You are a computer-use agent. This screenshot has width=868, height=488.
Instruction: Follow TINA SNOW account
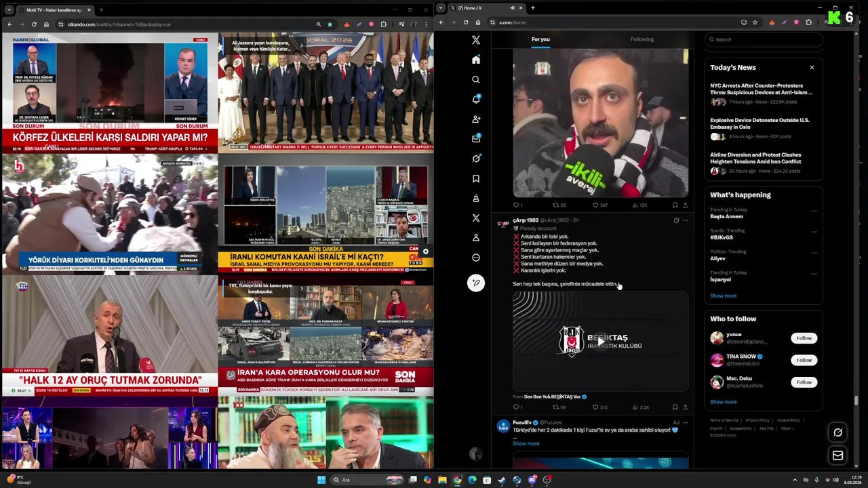[804, 360]
